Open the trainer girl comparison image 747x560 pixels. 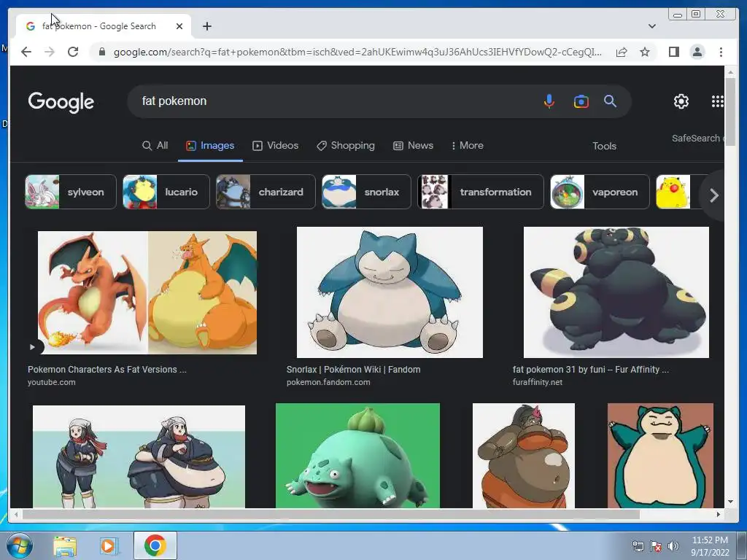[139, 456]
